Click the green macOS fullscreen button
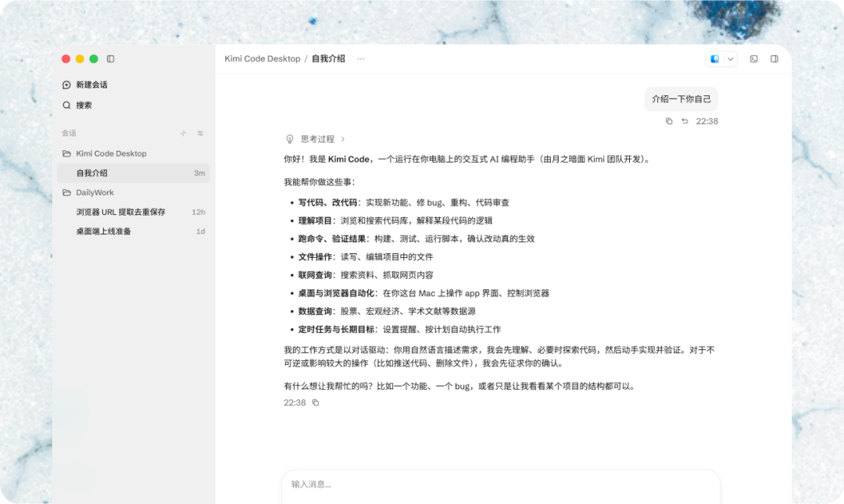The image size is (844, 504). tap(94, 59)
